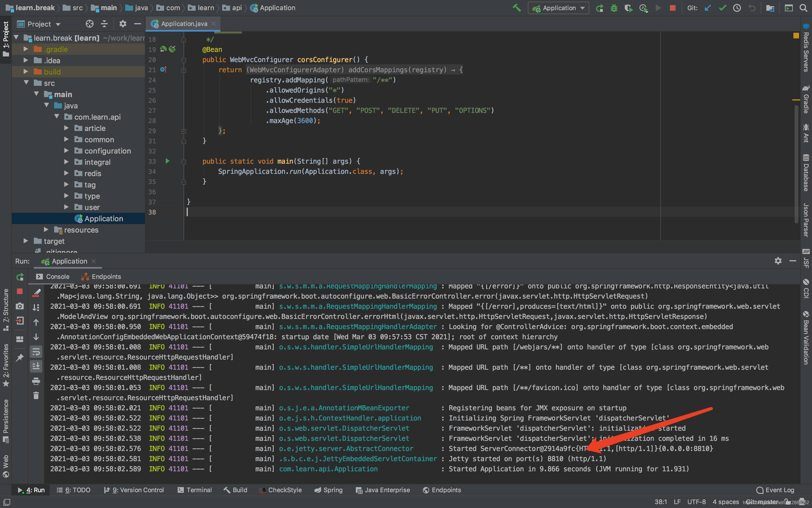Click the Git update project arrow
Viewport: 812px width, 508px height.
[x=708, y=8]
